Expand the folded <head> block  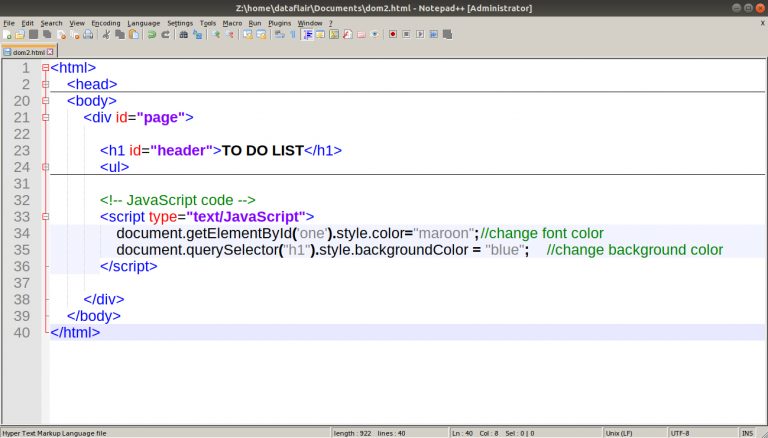tap(45, 84)
